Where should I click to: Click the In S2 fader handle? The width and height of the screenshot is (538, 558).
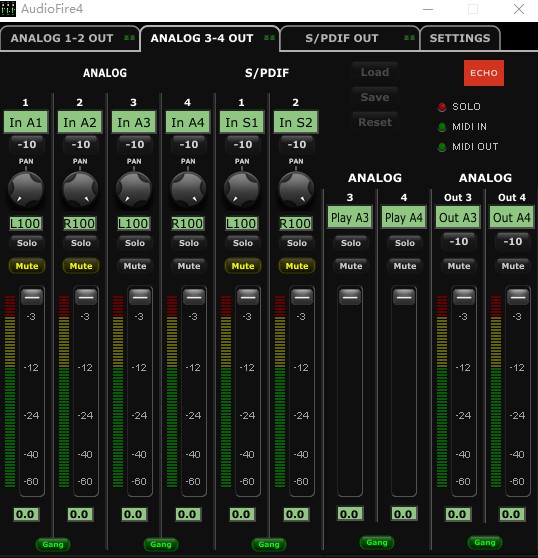302,297
